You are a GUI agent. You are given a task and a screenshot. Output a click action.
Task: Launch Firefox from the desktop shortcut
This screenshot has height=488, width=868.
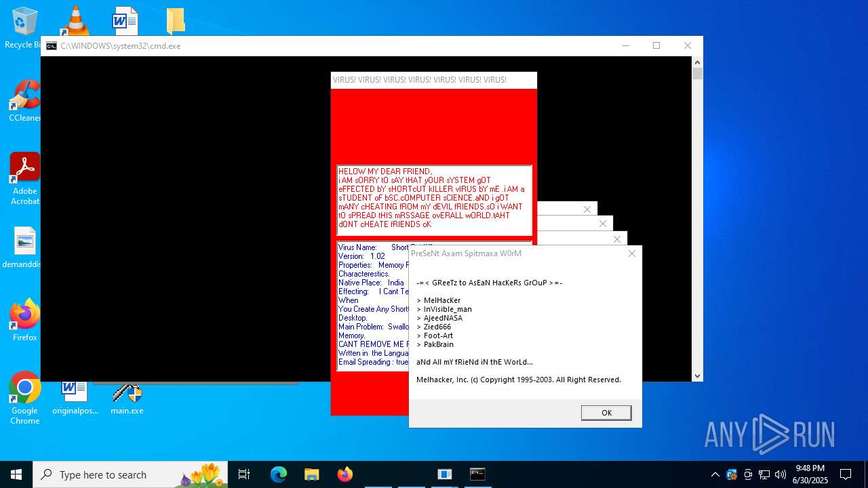click(x=25, y=321)
